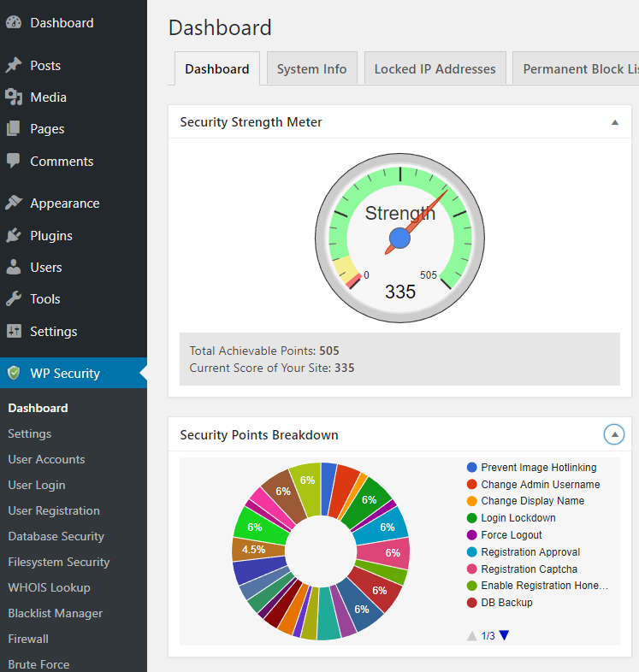639x672 pixels.
Task: Collapse the Security Strength Meter panel
Action: (614, 122)
